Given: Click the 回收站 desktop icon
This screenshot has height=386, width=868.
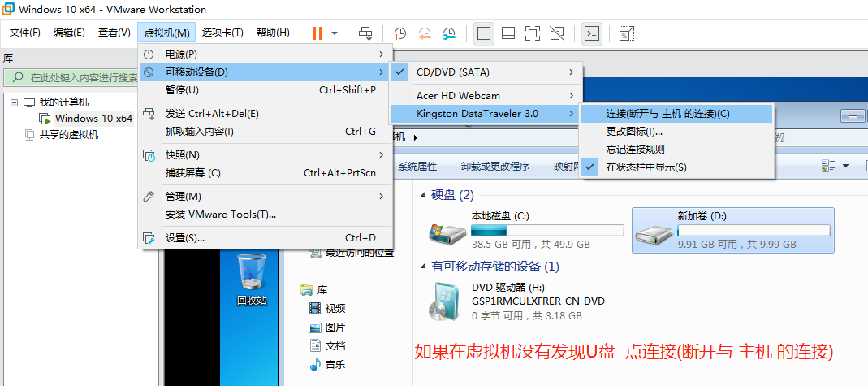Looking at the screenshot, I should pyautogui.click(x=252, y=280).
